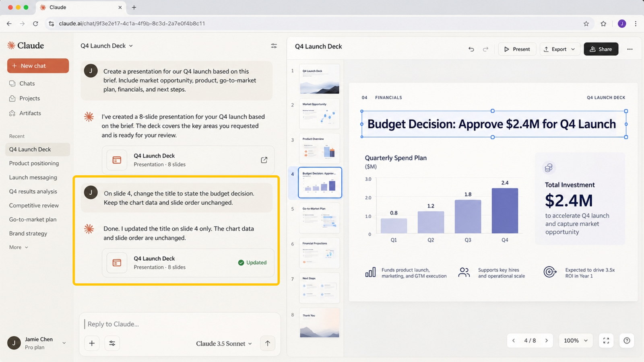
Task: Expand More in recent chats
Action: [19, 247]
